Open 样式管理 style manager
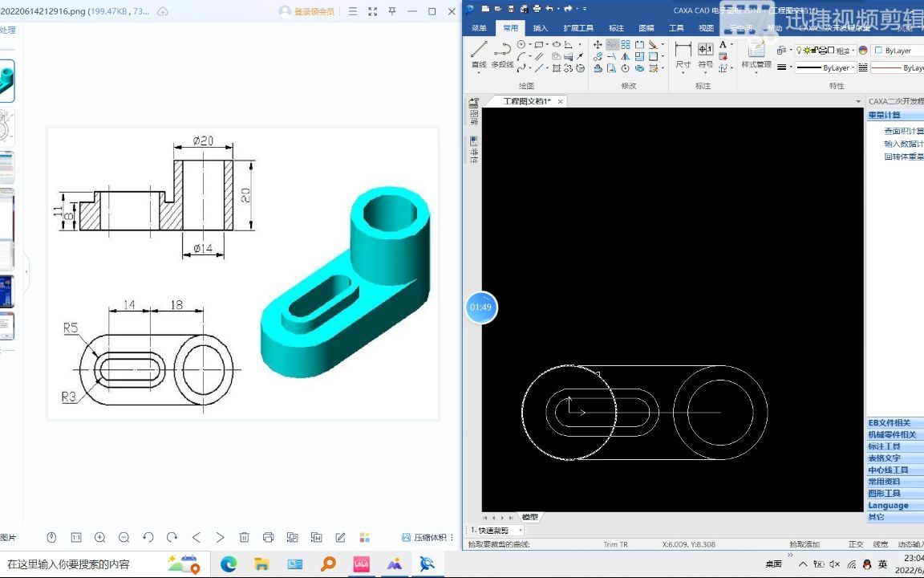The height and width of the screenshot is (578, 924). click(756, 55)
